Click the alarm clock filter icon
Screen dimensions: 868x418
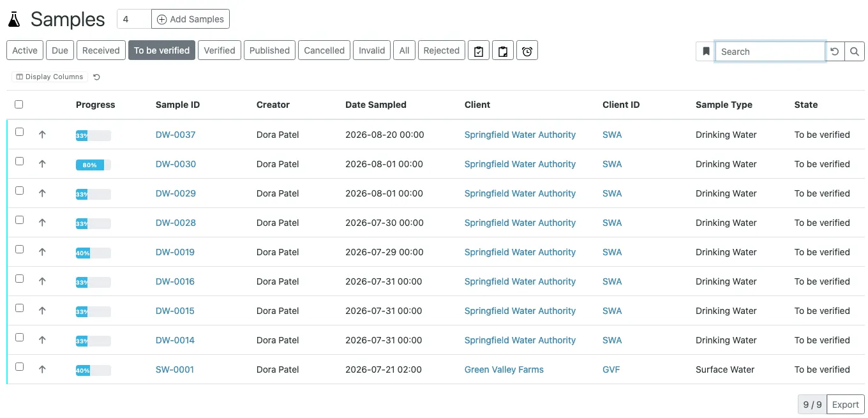(527, 50)
